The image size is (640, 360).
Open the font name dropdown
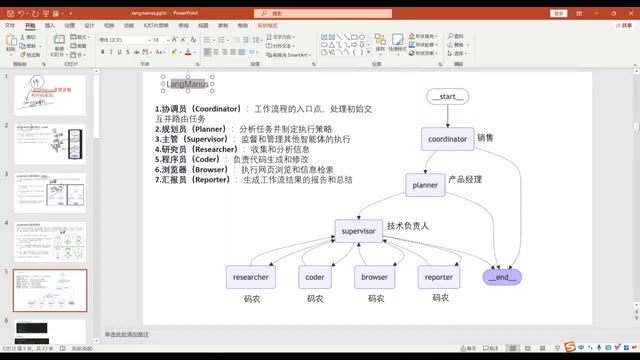coord(149,40)
